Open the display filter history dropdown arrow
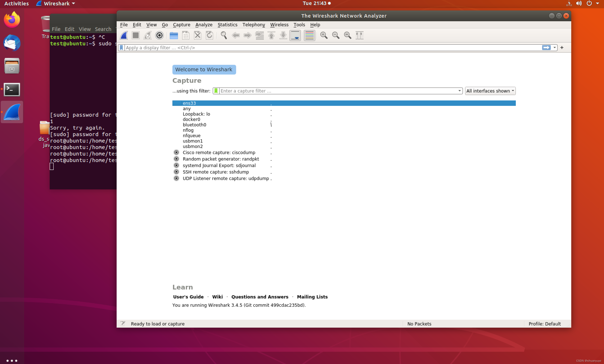 (554, 48)
